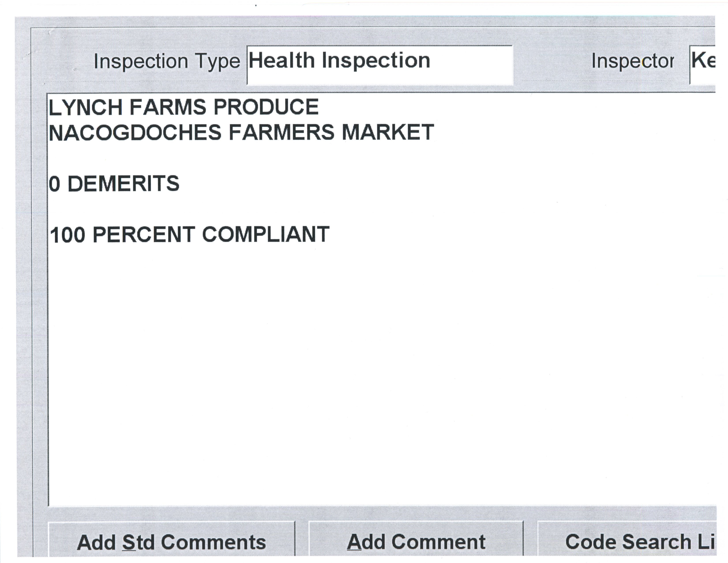Click the word PRODUCE in comments

(x=266, y=107)
